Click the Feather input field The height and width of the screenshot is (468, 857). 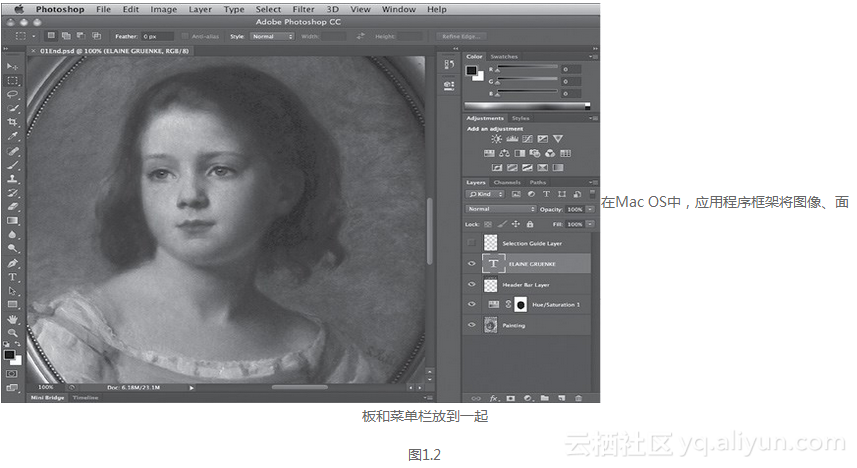tap(157, 36)
